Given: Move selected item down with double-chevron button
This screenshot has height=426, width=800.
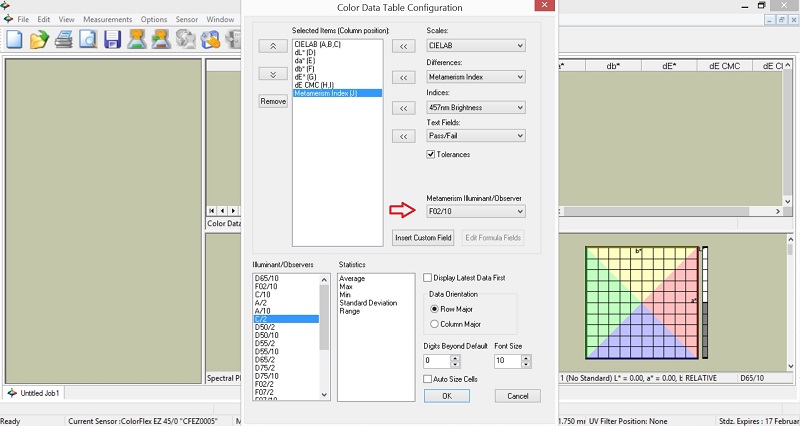Looking at the screenshot, I should pyautogui.click(x=273, y=74).
